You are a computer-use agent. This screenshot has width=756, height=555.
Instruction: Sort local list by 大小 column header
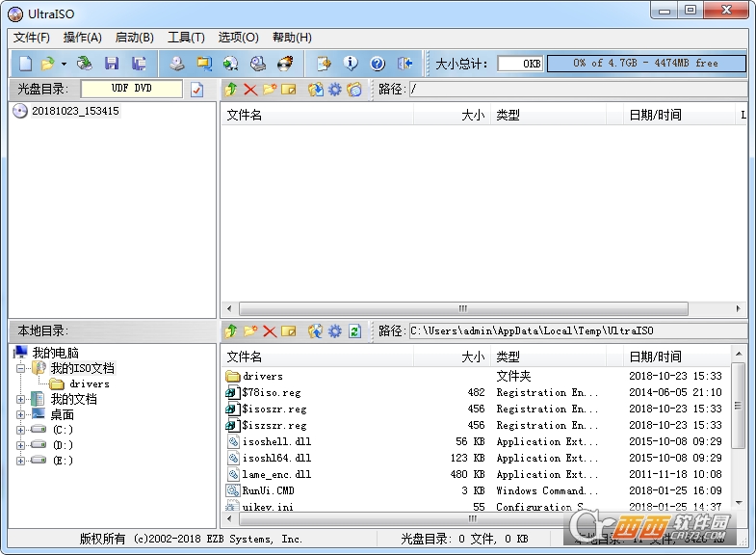point(452,357)
